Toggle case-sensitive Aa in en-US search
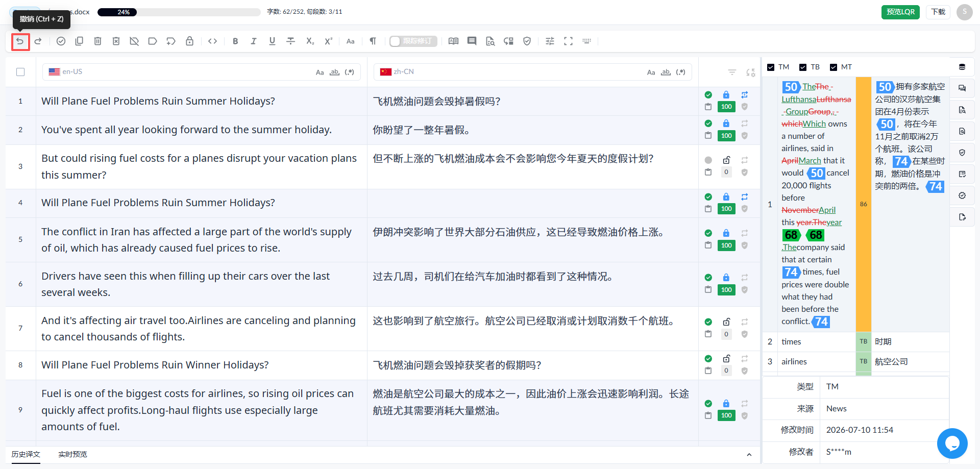 [320, 72]
